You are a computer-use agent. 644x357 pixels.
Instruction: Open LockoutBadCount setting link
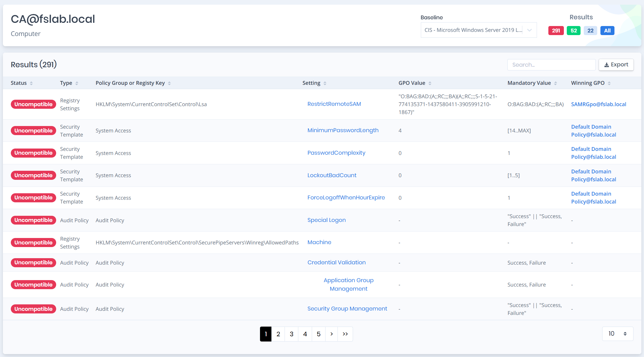coord(332,175)
